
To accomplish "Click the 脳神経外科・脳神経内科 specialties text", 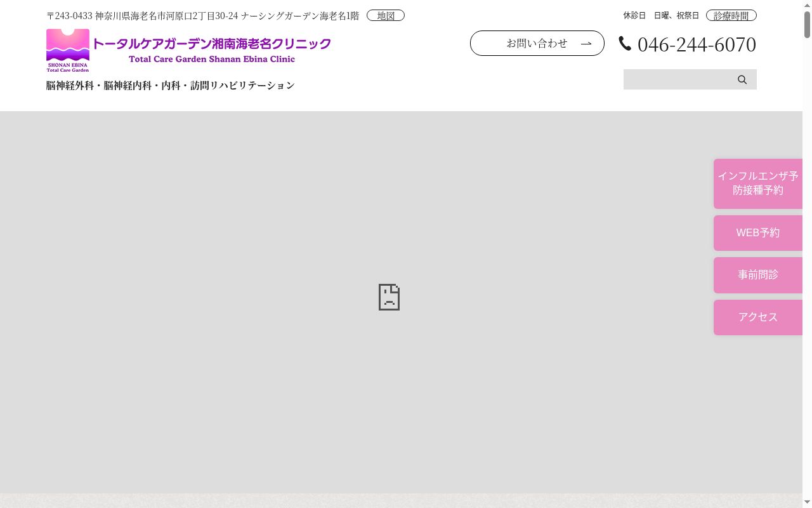I will tap(171, 85).
